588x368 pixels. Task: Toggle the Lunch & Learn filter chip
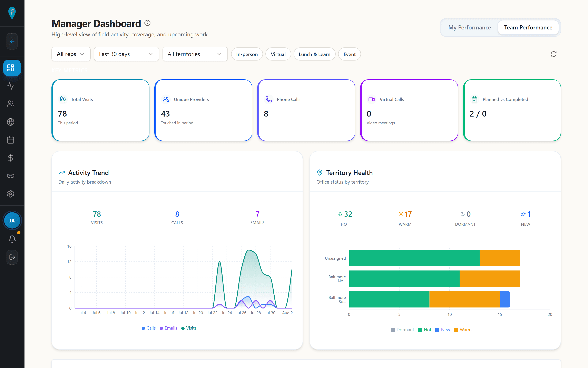point(314,54)
